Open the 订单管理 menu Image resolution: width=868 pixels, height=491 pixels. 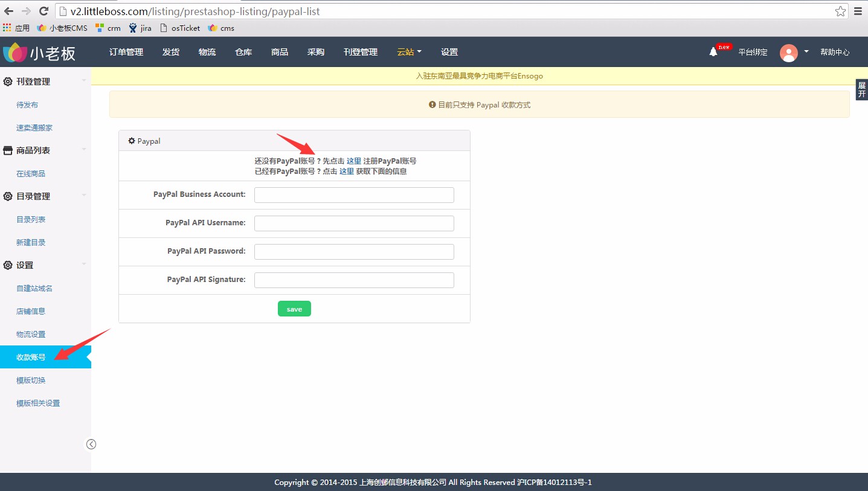pos(126,52)
